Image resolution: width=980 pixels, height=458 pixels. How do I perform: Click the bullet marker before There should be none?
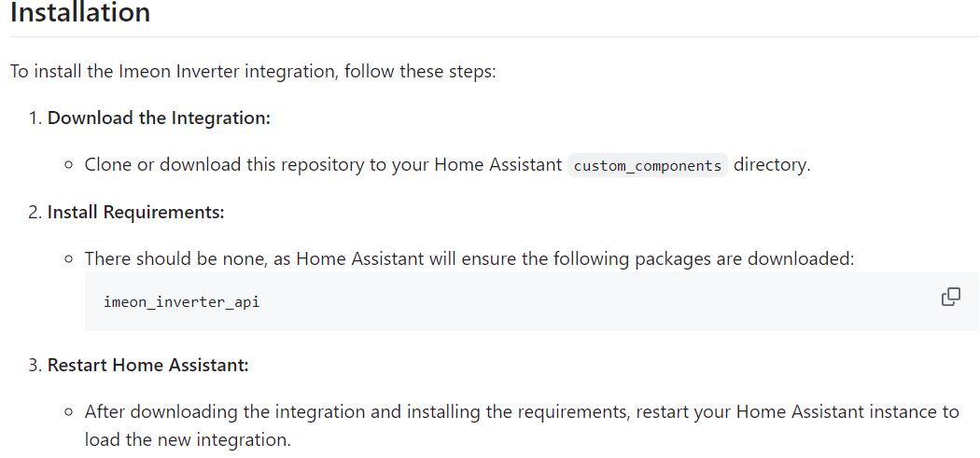[69, 258]
